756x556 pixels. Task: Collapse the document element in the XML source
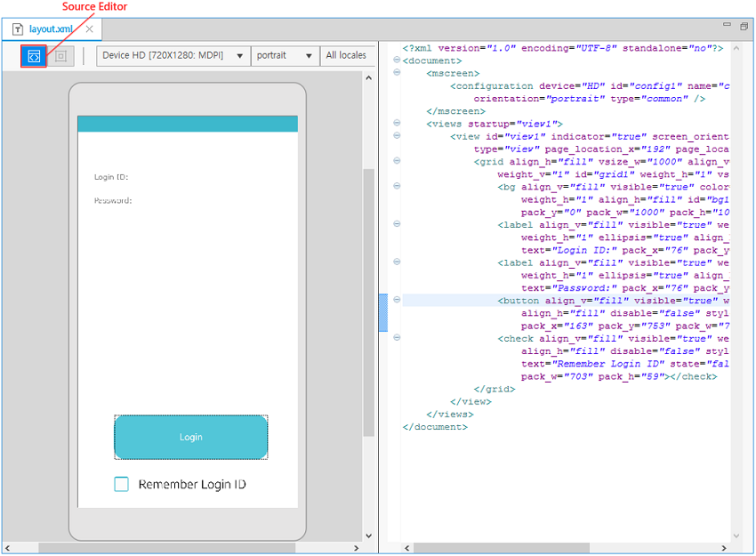click(x=397, y=60)
